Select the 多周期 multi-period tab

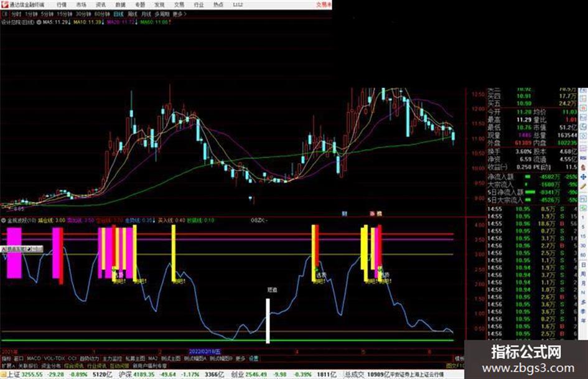162,14
